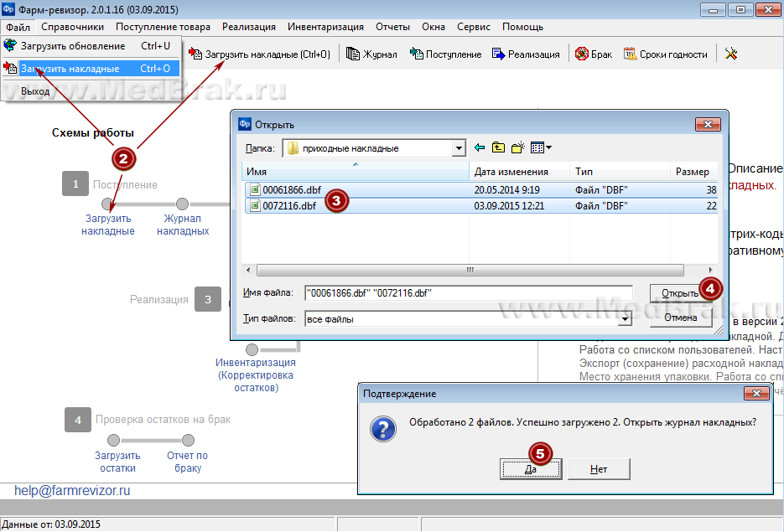Click the circle node above Загрузить остатки

113,440
